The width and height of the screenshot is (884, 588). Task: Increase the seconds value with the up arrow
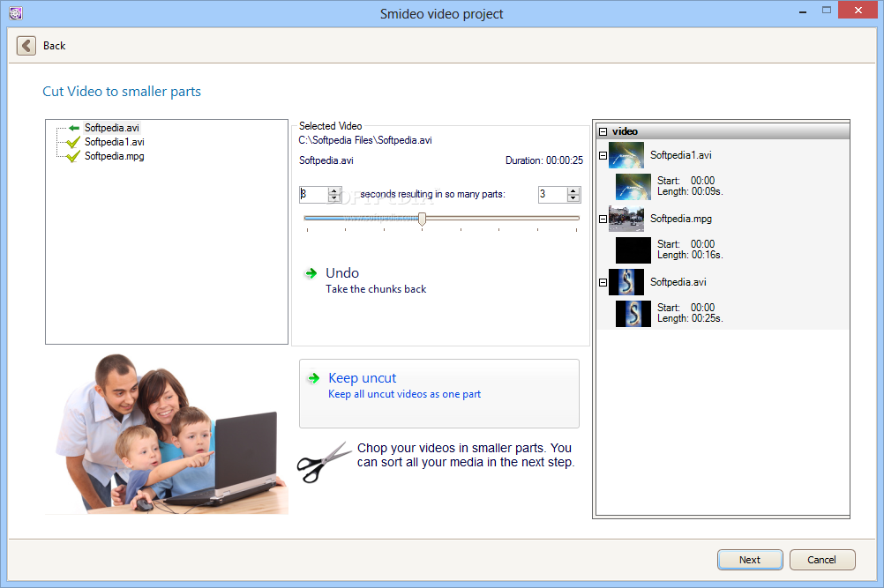coord(334,191)
